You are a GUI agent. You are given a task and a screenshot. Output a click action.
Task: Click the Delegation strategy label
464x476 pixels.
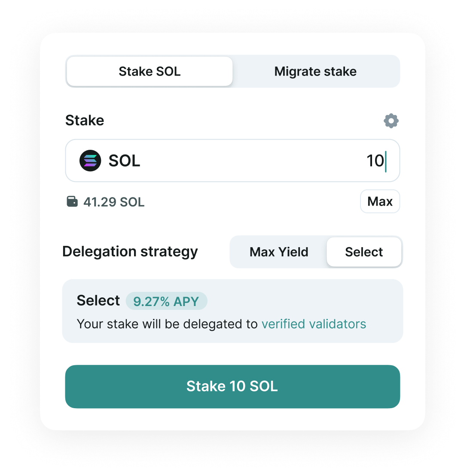point(130,252)
